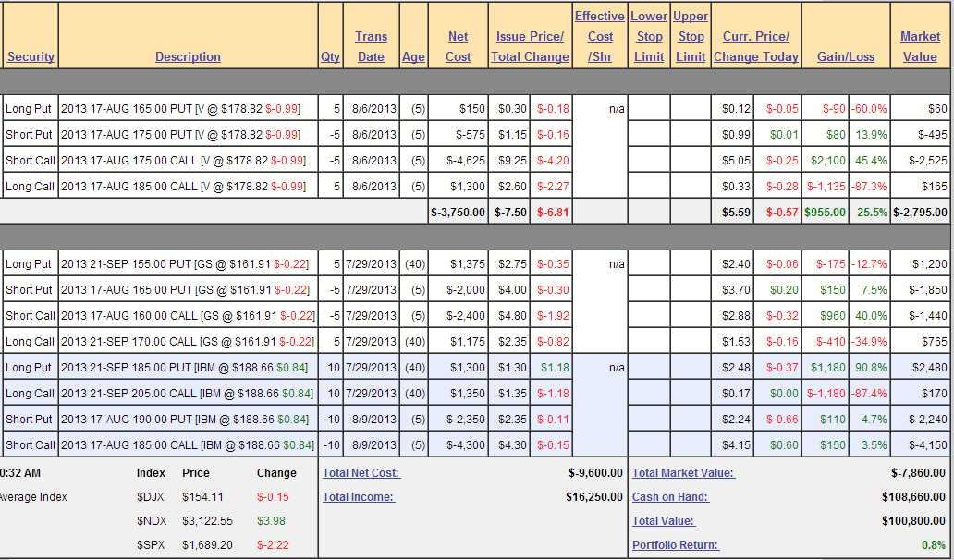Select the IBM 205.00 CALL description row
The height and width of the screenshot is (560, 954).
(x=188, y=393)
